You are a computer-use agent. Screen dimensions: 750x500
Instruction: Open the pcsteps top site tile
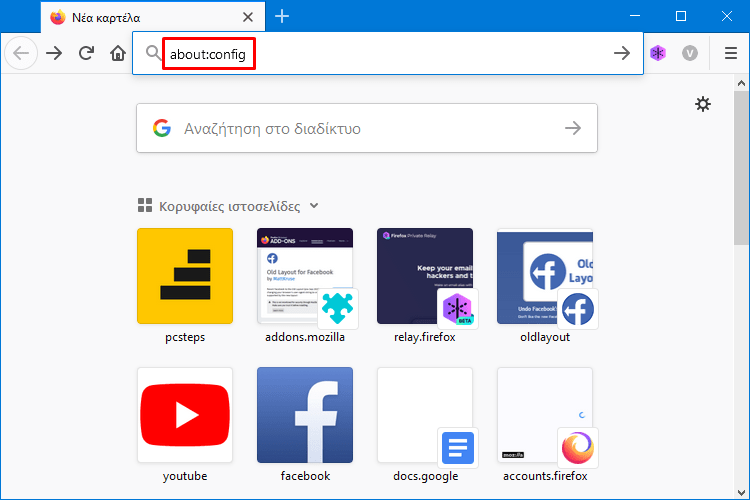(x=185, y=276)
